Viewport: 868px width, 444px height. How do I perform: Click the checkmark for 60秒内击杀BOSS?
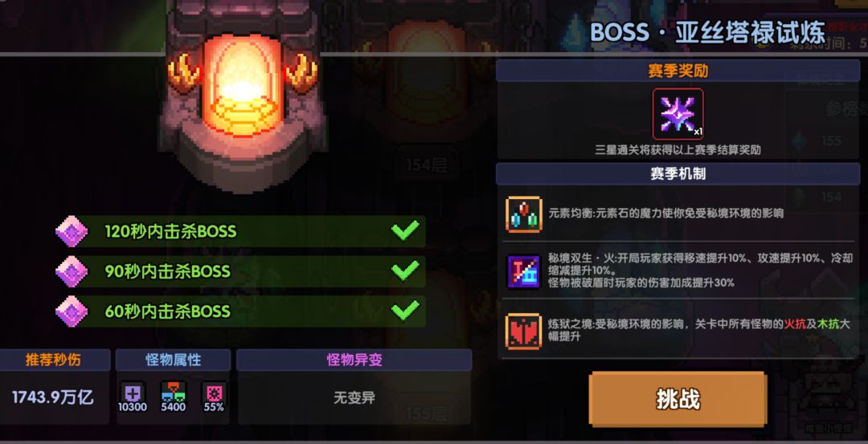405,310
